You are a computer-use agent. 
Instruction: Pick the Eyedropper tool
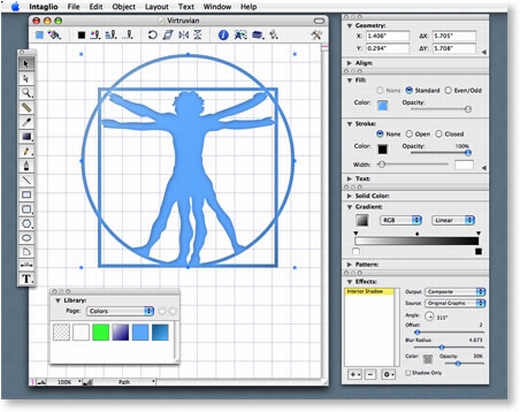(x=27, y=122)
